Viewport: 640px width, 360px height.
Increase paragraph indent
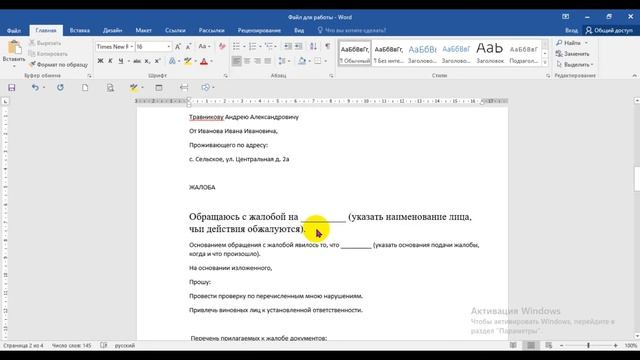[299, 47]
